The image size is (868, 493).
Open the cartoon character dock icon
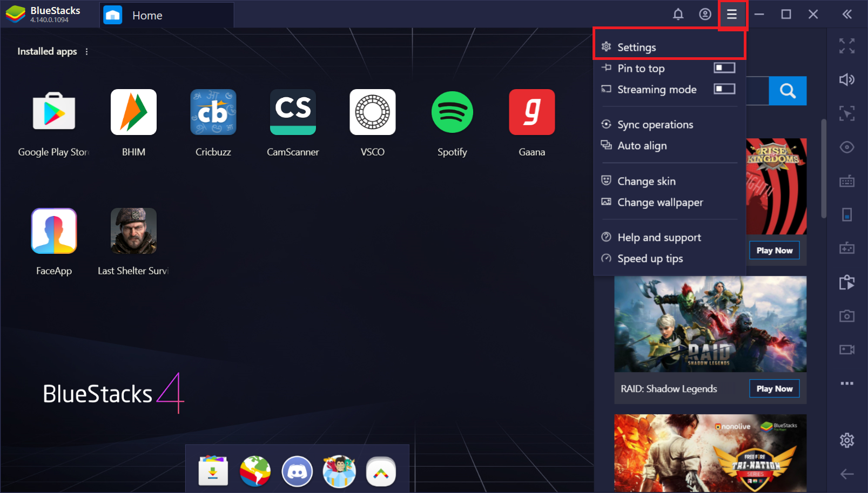click(x=339, y=471)
